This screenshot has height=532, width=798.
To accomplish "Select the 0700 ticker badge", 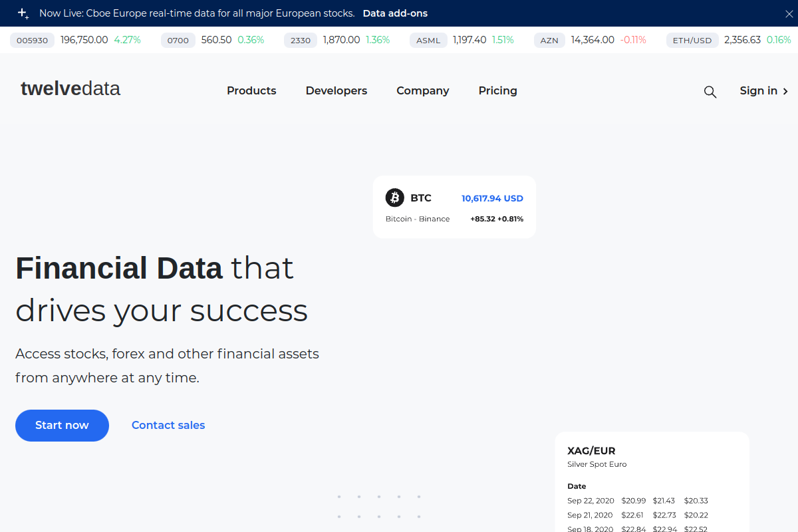I will 178,40.
